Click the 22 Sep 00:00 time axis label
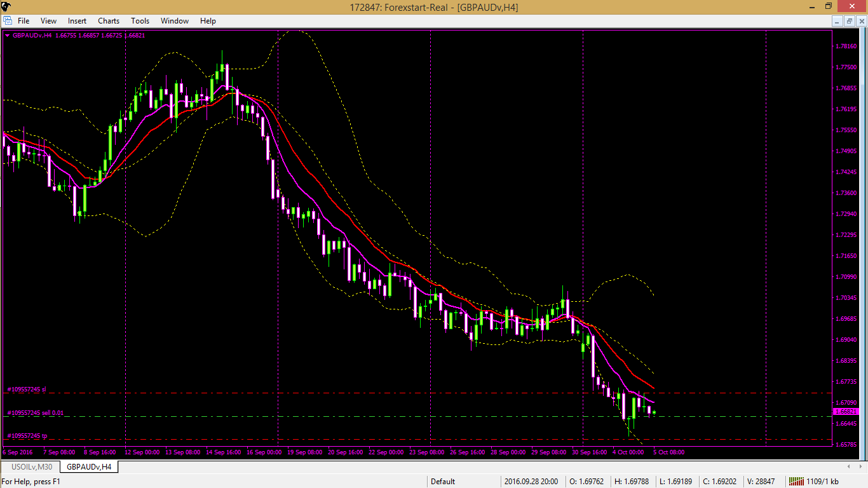 (x=386, y=452)
